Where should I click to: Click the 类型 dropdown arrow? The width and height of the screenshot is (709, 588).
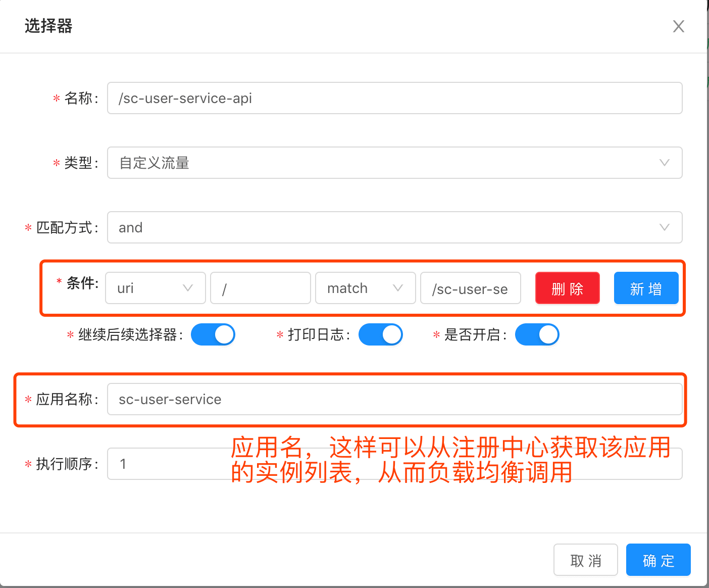[664, 163]
